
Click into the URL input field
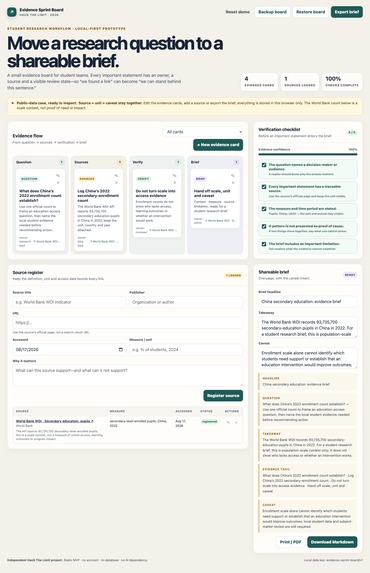pyautogui.click(x=128, y=323)
